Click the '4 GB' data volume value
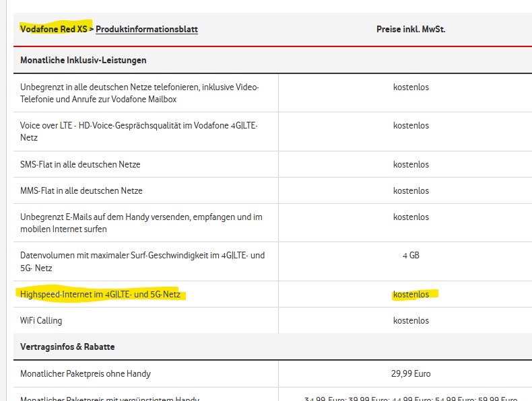 click(411, 255)
